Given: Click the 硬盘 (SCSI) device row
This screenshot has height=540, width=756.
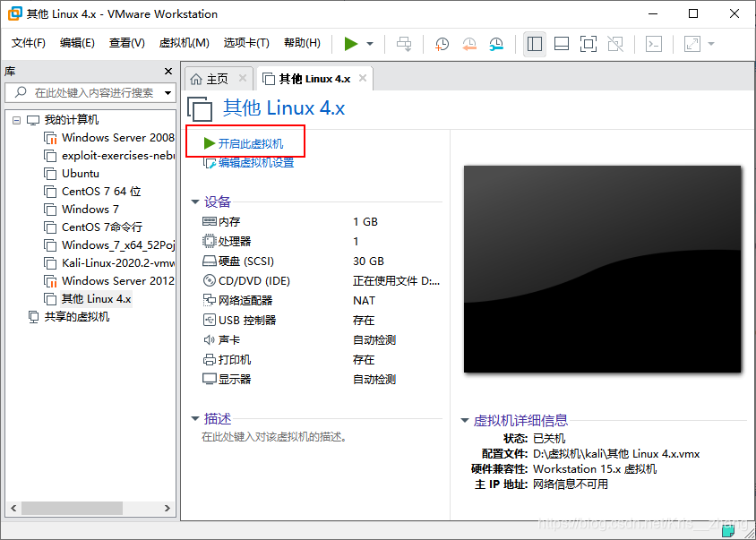Looking at the screenshot, I should pyautogui.click(x=321, y=261).
